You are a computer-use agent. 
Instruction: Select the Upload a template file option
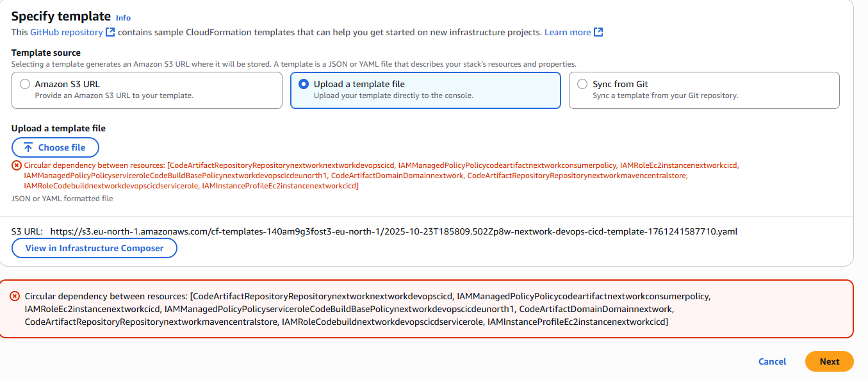coord(304,84)
